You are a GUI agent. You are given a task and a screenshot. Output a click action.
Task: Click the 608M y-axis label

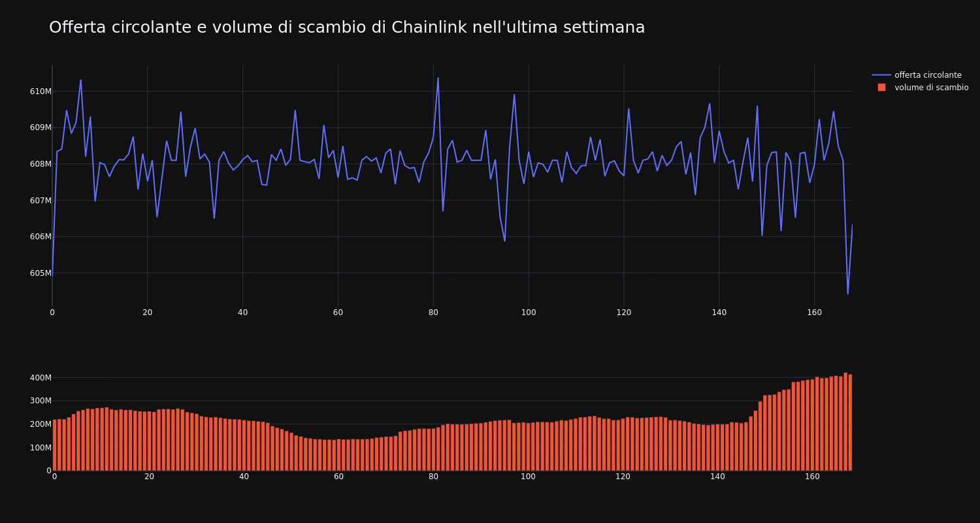click(41, 163)
